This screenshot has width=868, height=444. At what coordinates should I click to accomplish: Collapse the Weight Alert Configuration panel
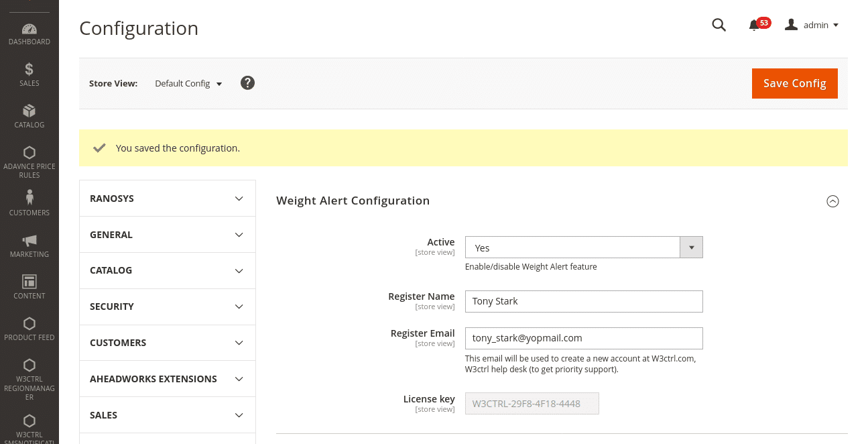(x=832, y=201)
